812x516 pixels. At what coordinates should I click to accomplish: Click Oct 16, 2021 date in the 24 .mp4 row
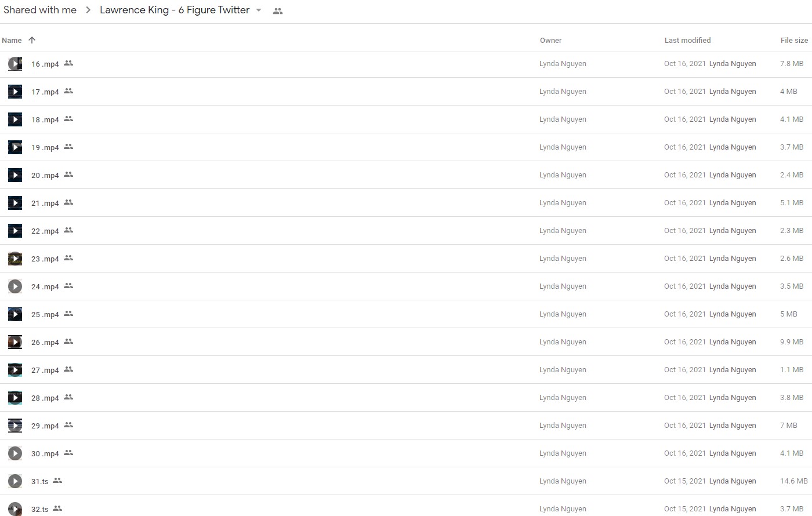[x=685, y=286]
